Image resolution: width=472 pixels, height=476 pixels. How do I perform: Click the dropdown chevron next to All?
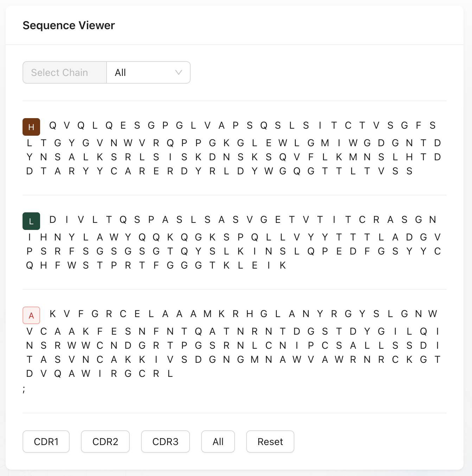pyautogui.click(x=178, y=72)
